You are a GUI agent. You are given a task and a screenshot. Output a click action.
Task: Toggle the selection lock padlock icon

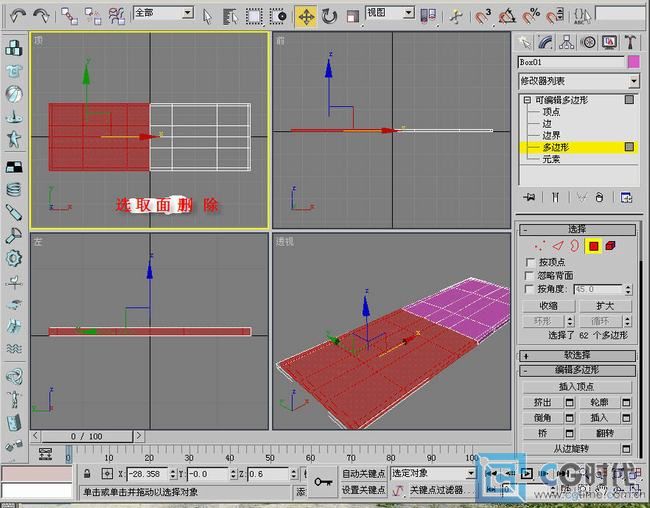point(87,473)
